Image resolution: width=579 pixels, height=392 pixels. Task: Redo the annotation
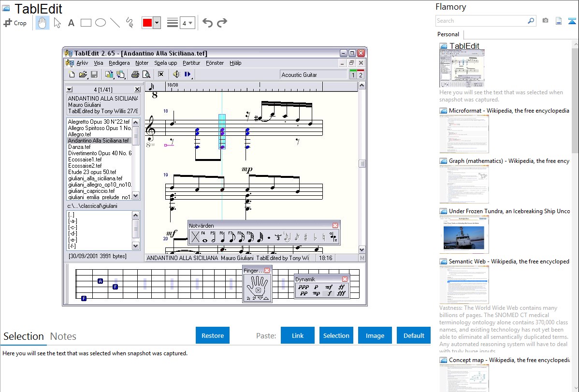coord(222,23)
